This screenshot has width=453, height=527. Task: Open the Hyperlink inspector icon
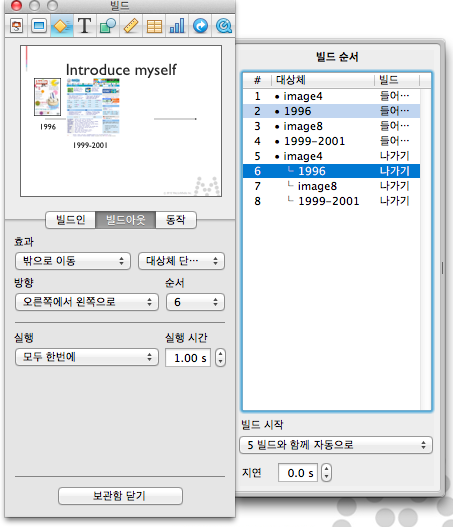point(200,26)
